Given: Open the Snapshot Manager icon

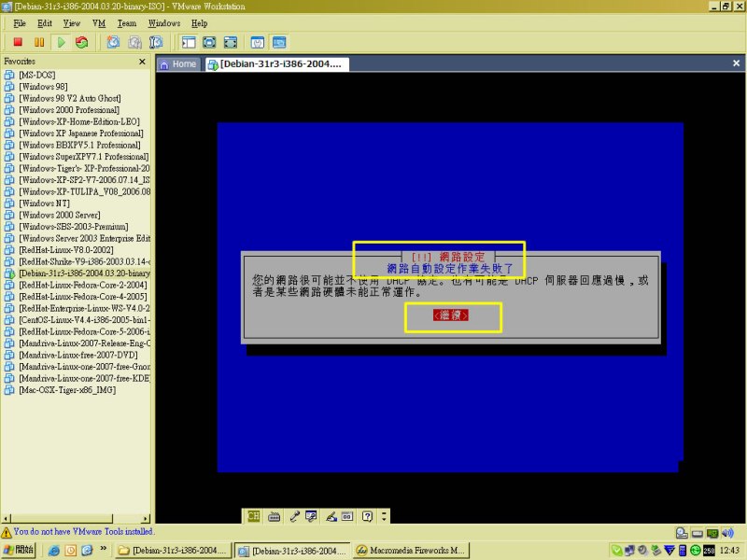Looking at the screenshot, I should coord(156,42).
